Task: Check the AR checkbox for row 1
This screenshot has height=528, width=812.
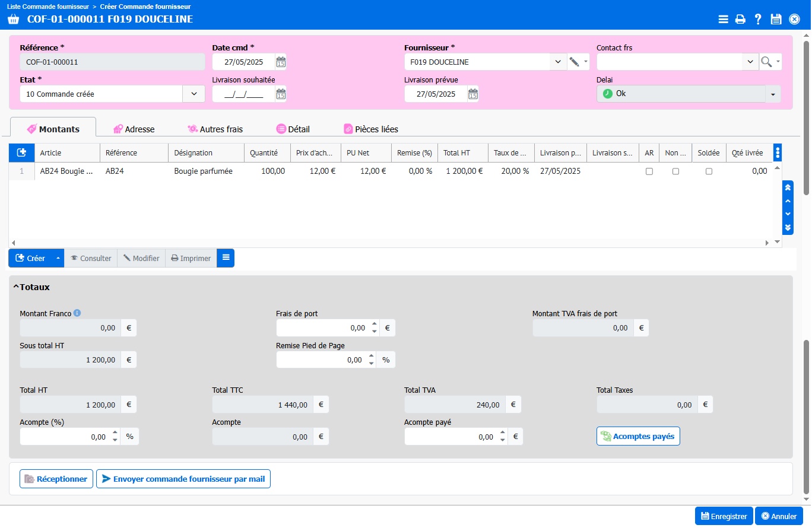Action: [x=649, y=171]
